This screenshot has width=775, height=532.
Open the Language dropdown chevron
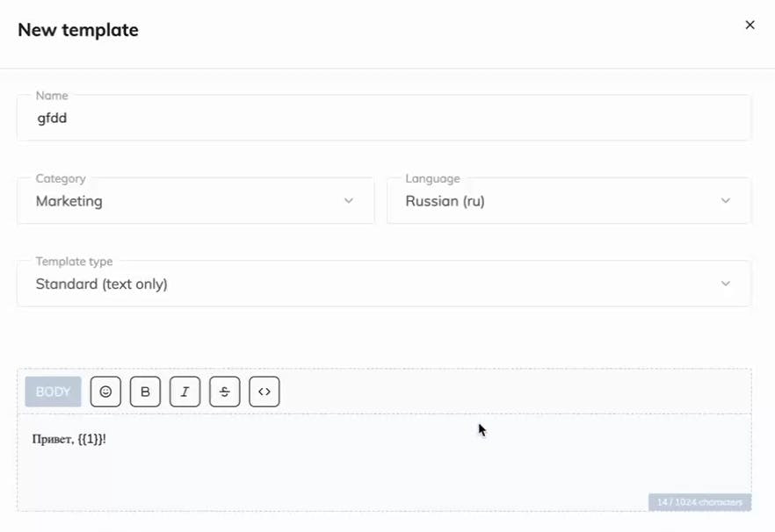[x=726, y=201]
